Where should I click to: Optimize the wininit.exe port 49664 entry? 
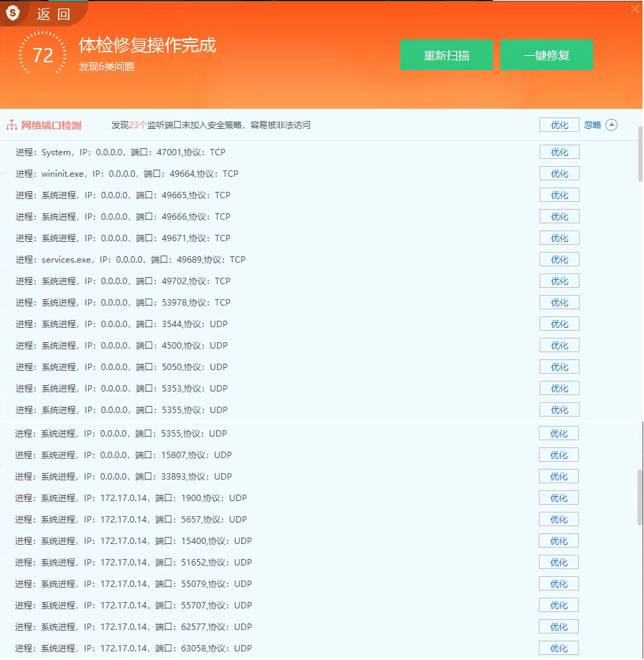(x=560, y=174)
